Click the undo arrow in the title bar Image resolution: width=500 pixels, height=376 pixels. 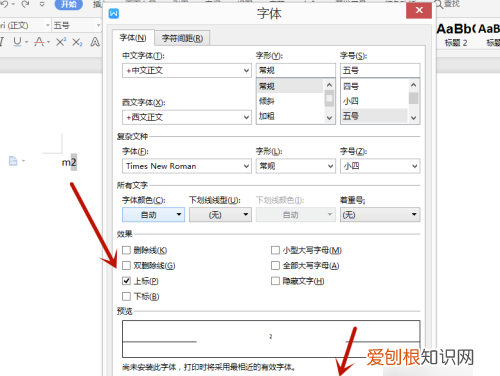[x=4, y=4]
